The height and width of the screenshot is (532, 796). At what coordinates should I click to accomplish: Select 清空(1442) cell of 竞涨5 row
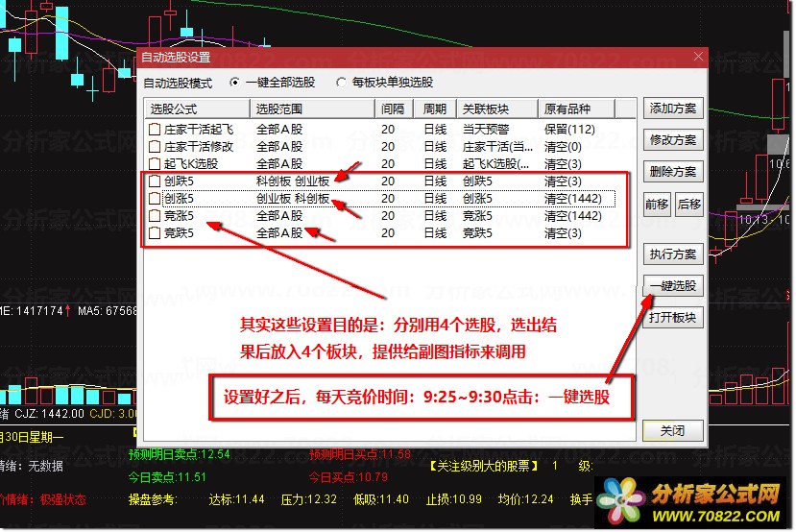coord(572,216)
